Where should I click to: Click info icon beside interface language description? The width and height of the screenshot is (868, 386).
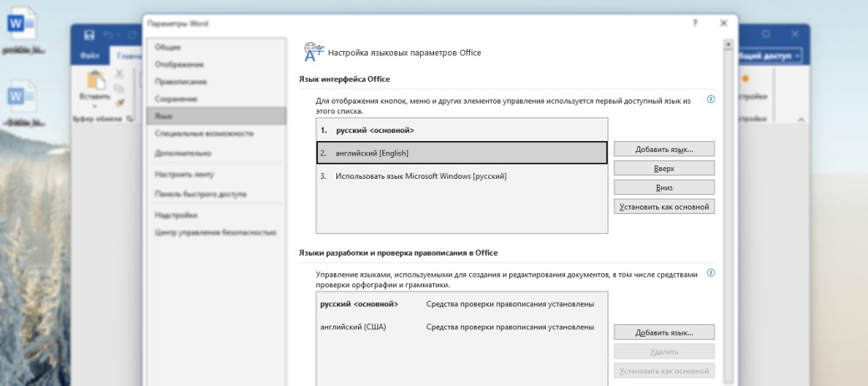[x=711, y=99]
